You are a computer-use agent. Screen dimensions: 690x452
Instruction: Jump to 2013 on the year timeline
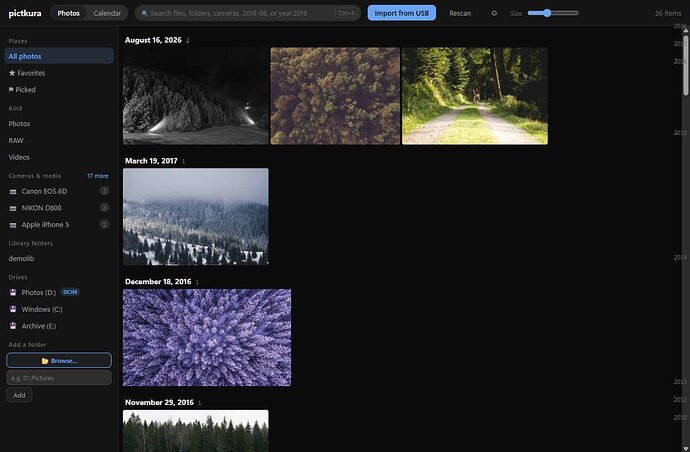pyautogui.click(x=679, y=382)
